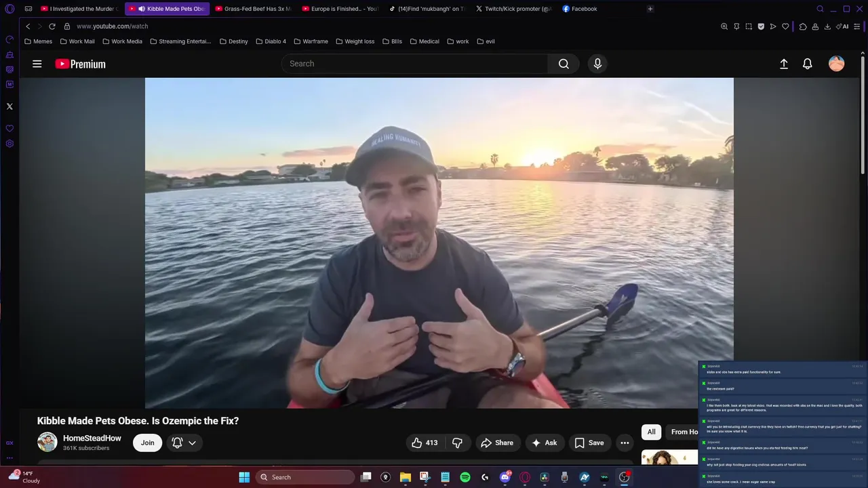Viewport: 868px width, 488px height.
Task: Dislike the video
Action: (458, 443)
